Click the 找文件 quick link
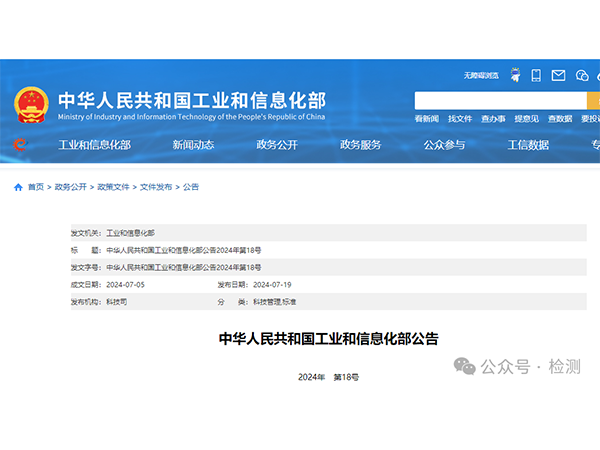The width and height of the screenshot is (600, 450). (460, 119)
